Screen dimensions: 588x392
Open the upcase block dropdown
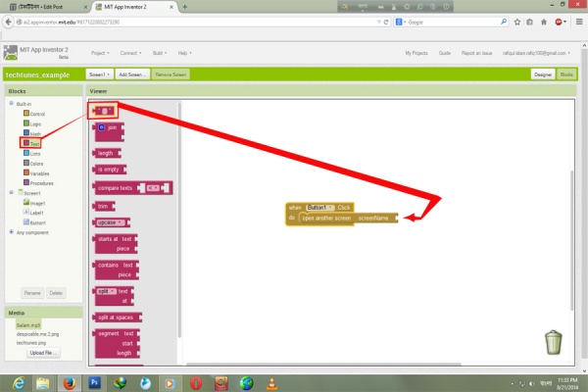110,222
